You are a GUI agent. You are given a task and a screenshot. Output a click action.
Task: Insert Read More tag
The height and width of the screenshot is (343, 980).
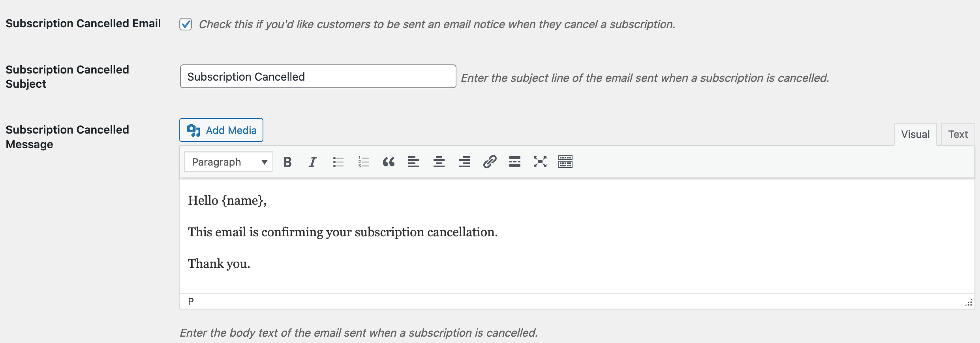click(515, 162)
